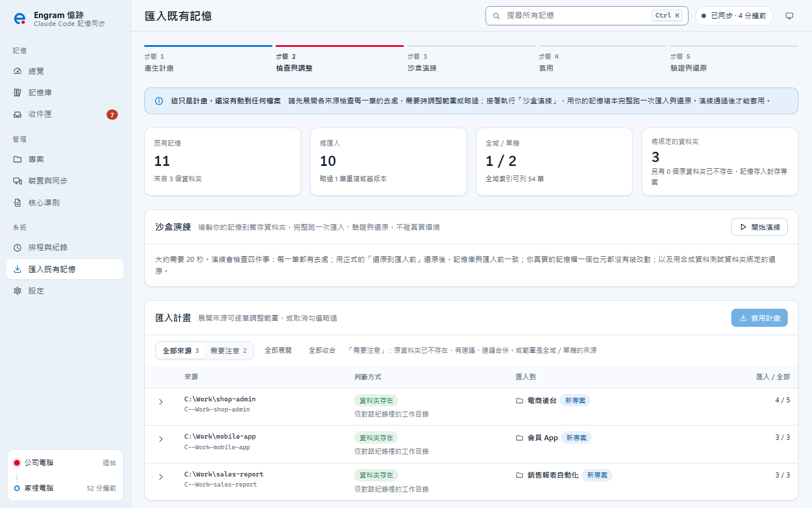Image resolution: width=812 pixels, height=508 pixels.
Task: Expand the C:\Work\mobile-app source row
Action: pos(161,439)
